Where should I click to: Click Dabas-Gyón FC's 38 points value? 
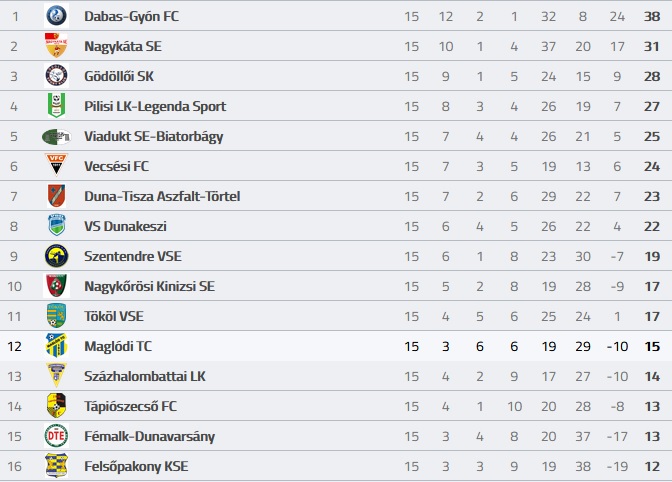click(x=652, y=16)
